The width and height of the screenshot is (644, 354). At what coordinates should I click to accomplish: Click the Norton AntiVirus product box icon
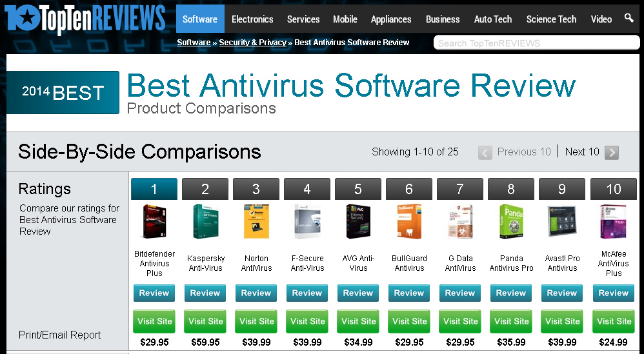click(256, 222)
